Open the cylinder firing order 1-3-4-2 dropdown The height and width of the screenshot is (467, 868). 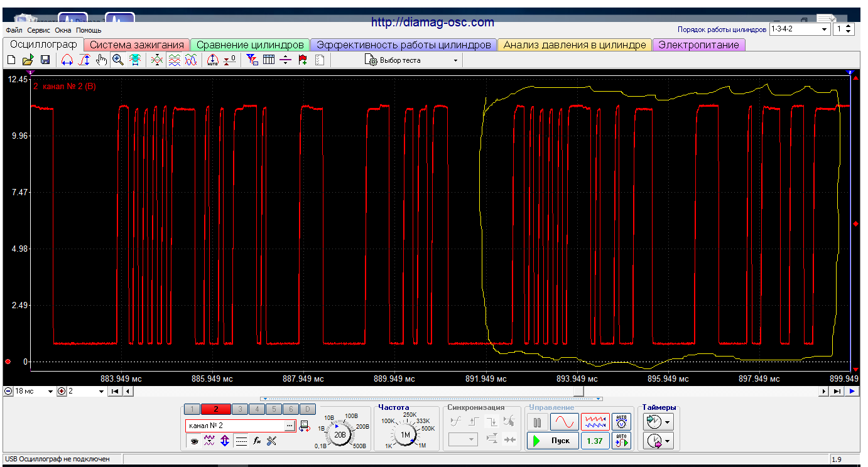coord(824,29)
